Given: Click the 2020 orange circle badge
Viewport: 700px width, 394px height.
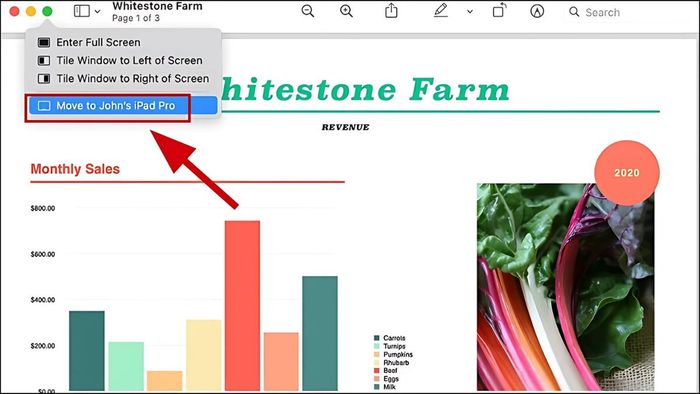Looking at the screenshot, I should tap(627, 173).
